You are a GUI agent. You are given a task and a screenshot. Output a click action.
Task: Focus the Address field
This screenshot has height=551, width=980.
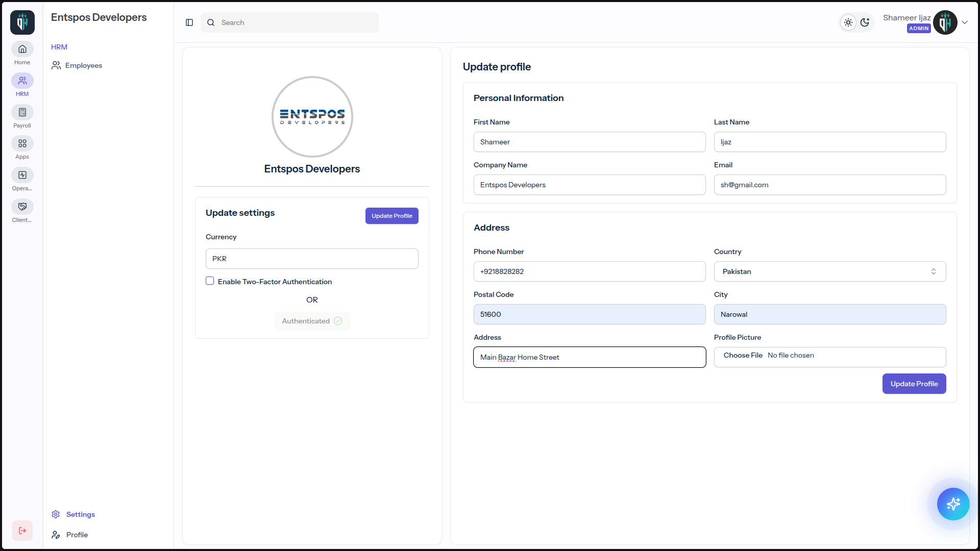[x=590, y=357]
